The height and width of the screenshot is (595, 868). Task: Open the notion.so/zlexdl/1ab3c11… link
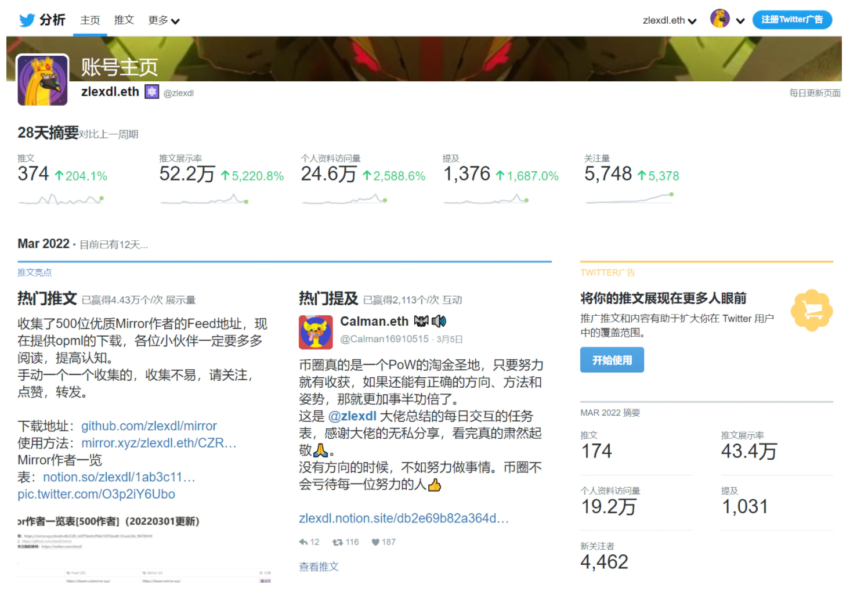(119, 477)
